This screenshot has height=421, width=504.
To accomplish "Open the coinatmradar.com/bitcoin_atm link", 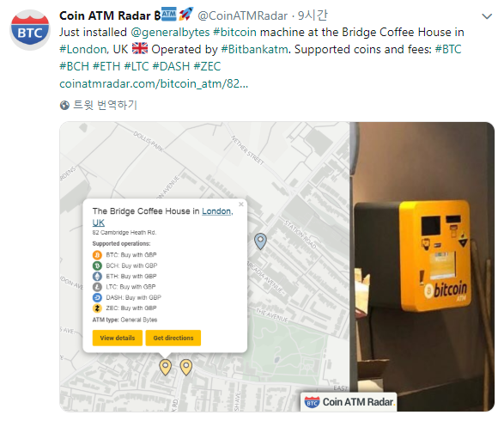I will click(154, 83).
